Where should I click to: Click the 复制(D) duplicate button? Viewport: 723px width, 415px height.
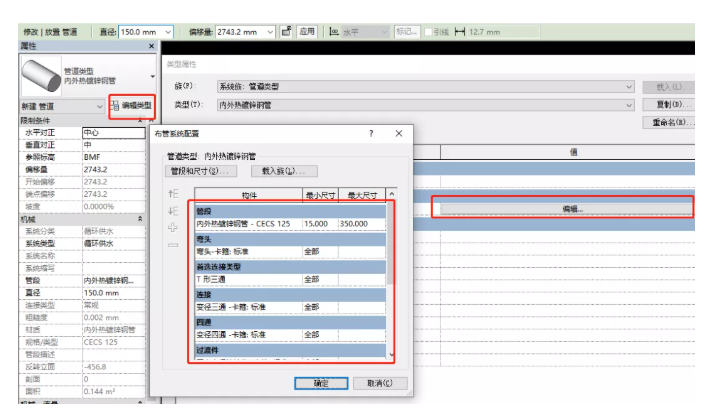(669, 105)
